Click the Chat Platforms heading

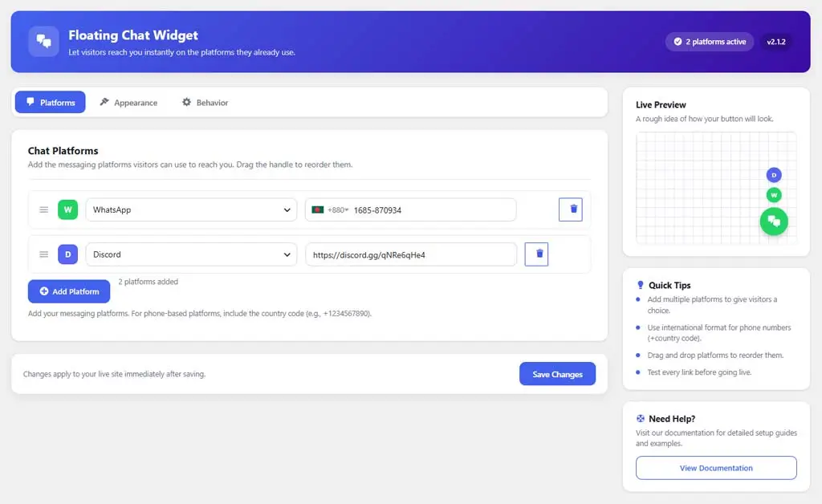point(63,150)
